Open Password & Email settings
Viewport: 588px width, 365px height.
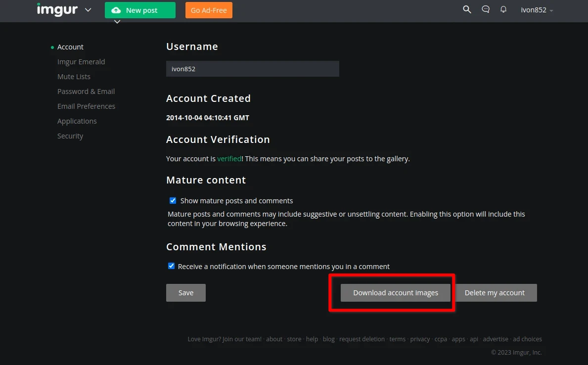click(x=86, y=91)
